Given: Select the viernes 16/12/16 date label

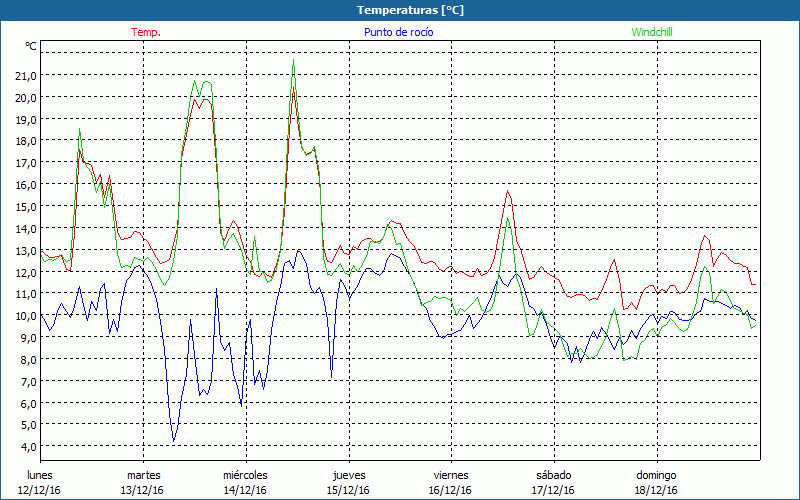Looking at the screenshot, I should tap(451, 482).
